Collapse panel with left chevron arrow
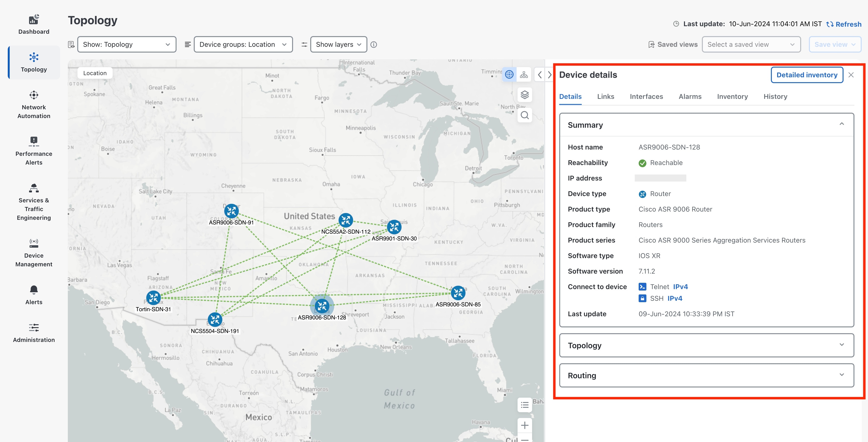Image resolution: width=868 pixels, height=442 pixels. click(540, 75)
